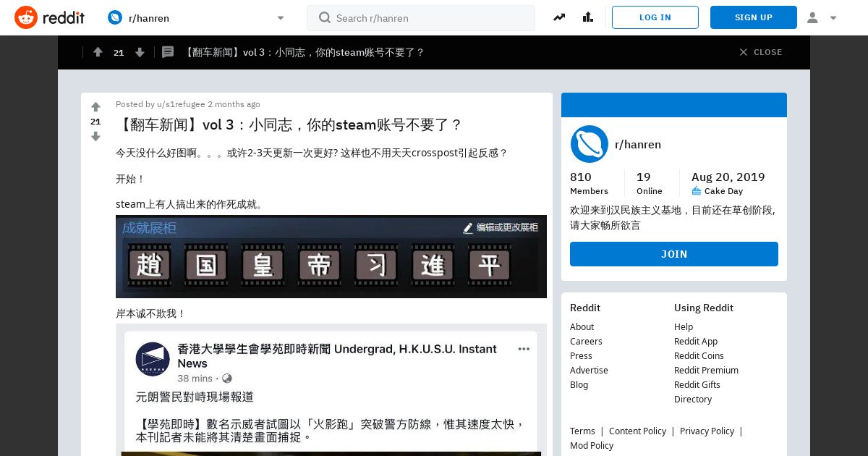The height and width of the screenshot is (456, 868).
Task: Click the three-dots menu in Facebook screenshot
Action: (524, 349)
